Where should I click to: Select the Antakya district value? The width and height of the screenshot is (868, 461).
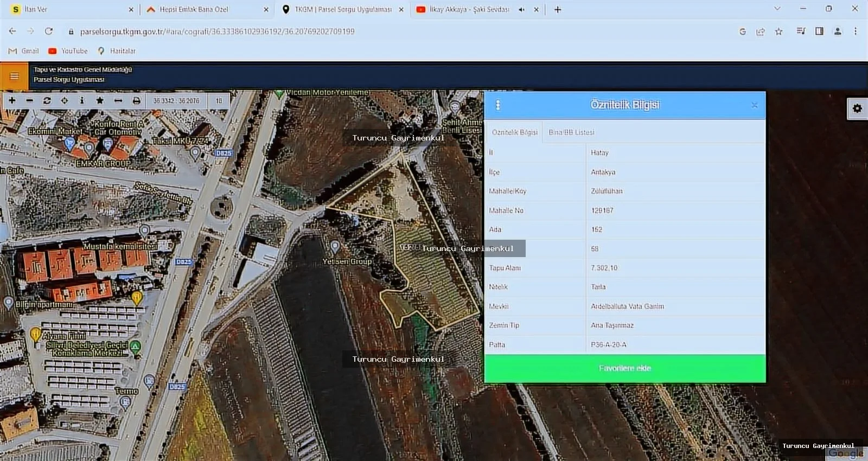click(x=603, y=172)
